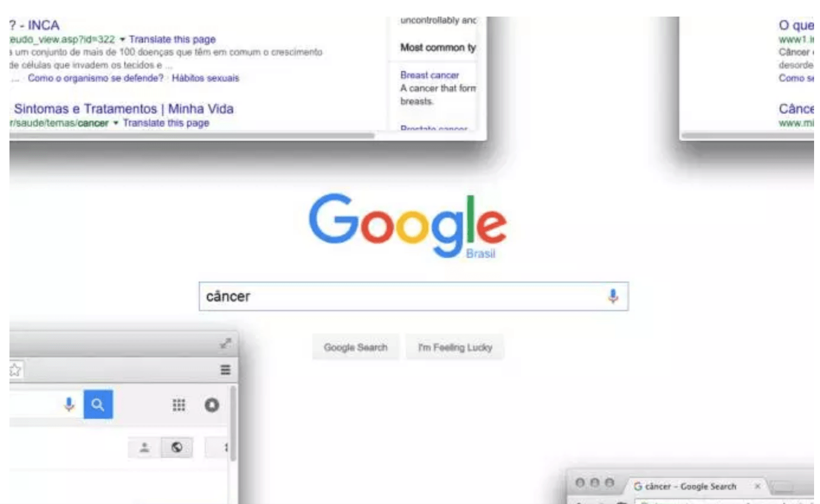The height and width of the screenshot is (504, 820).
Task: Toggle the fullscreen arrows icon in window corner
Action: 225,343
